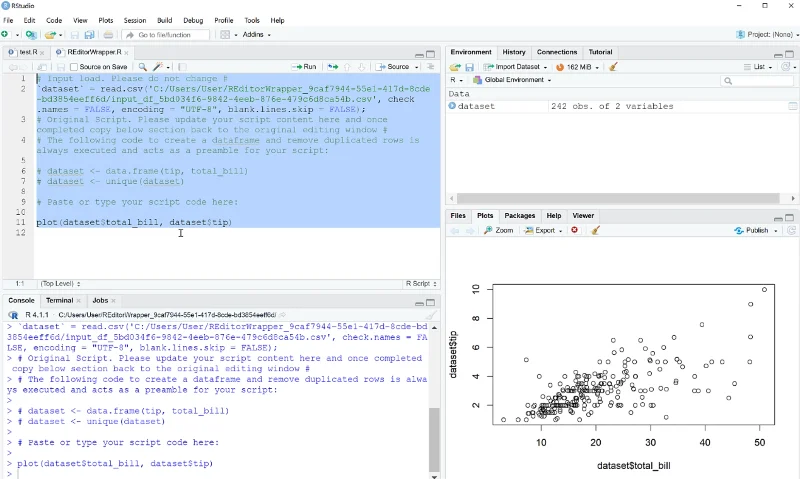
Task: Click the Show document outline icon
Action: coord(431,67)
